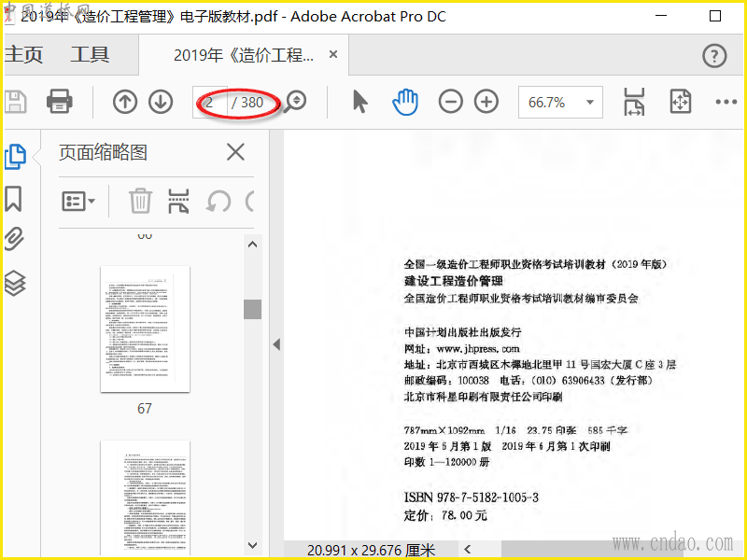Click the page number field
Screen dimensions: 747x560
(210, 102)
